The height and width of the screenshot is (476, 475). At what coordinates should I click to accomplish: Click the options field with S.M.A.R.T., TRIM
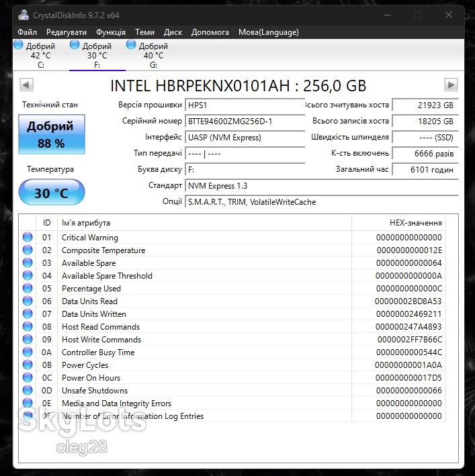pos(321,201)
